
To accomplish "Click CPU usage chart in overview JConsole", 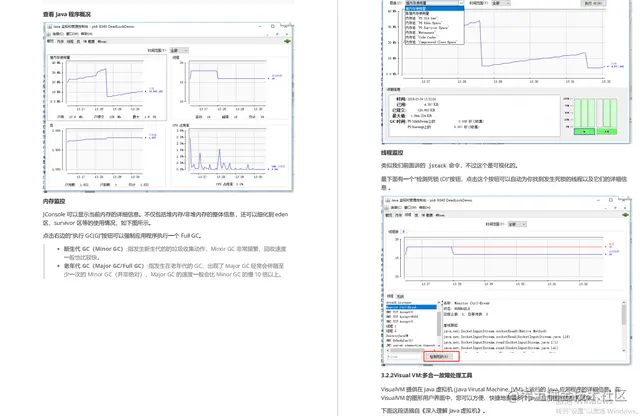I will [x=230, y=156].
